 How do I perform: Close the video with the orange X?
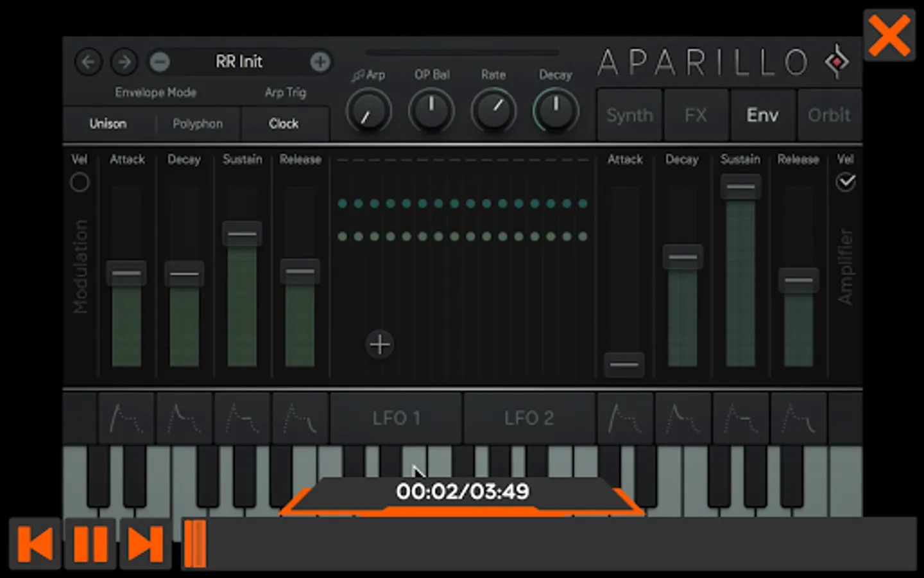pyautogui.click(x=889, y=36)
